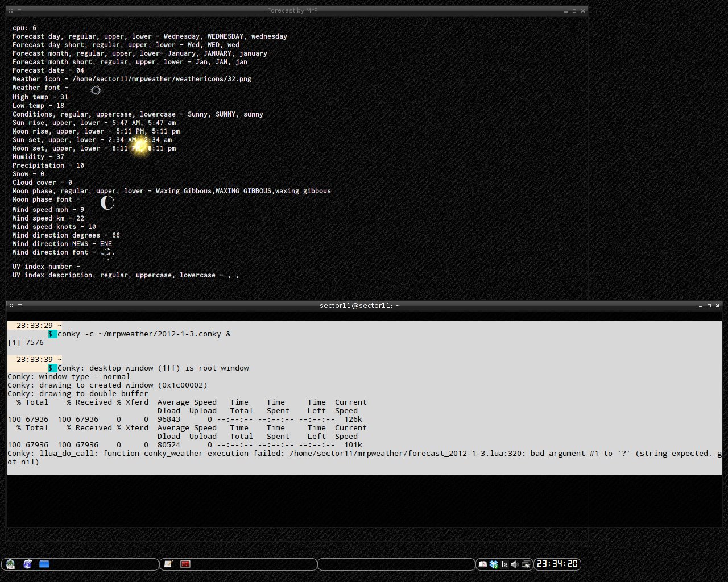Click the dictionary book tray icon

tap(483, 564)
